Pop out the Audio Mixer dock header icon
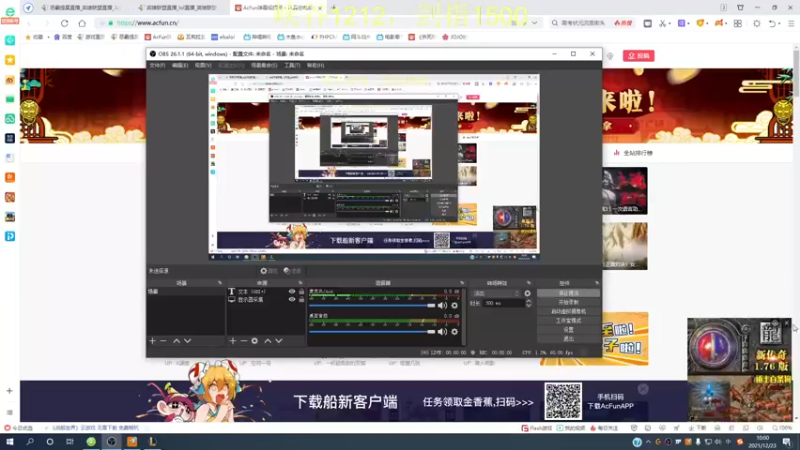Viewport: 800px width, 450px height. pos(462,283)
